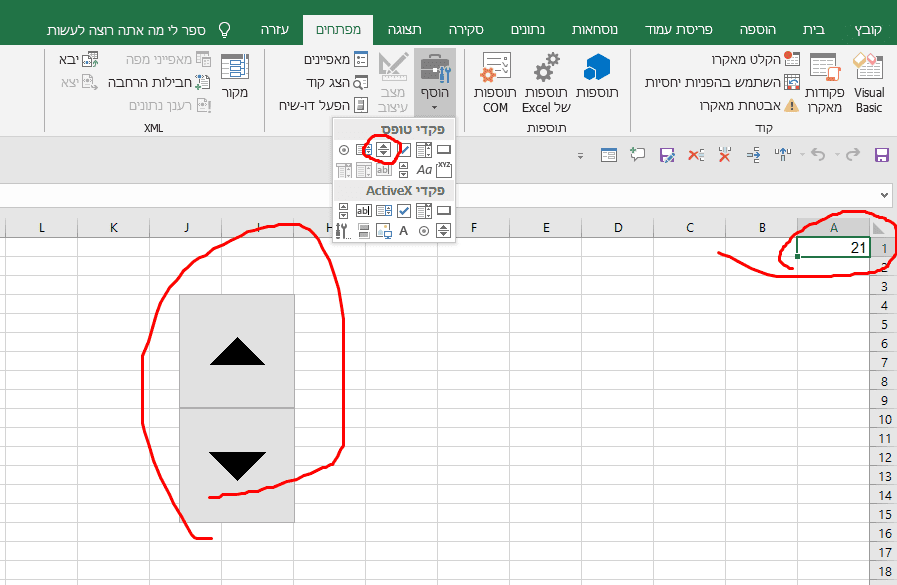Viewport: 897px width, 585px height.
Task: Select the ActiveX Spin Button
Action: point(444,230)
